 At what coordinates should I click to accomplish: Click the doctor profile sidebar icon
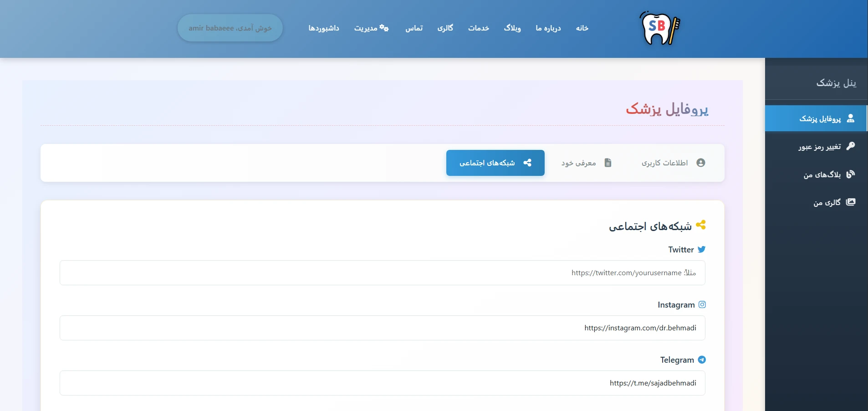point(850,118)
